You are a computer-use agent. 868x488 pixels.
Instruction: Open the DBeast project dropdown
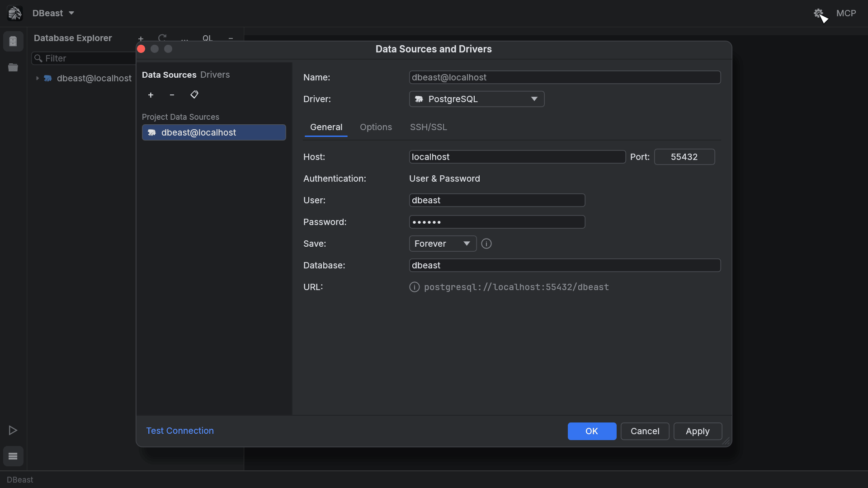[53, 13]
